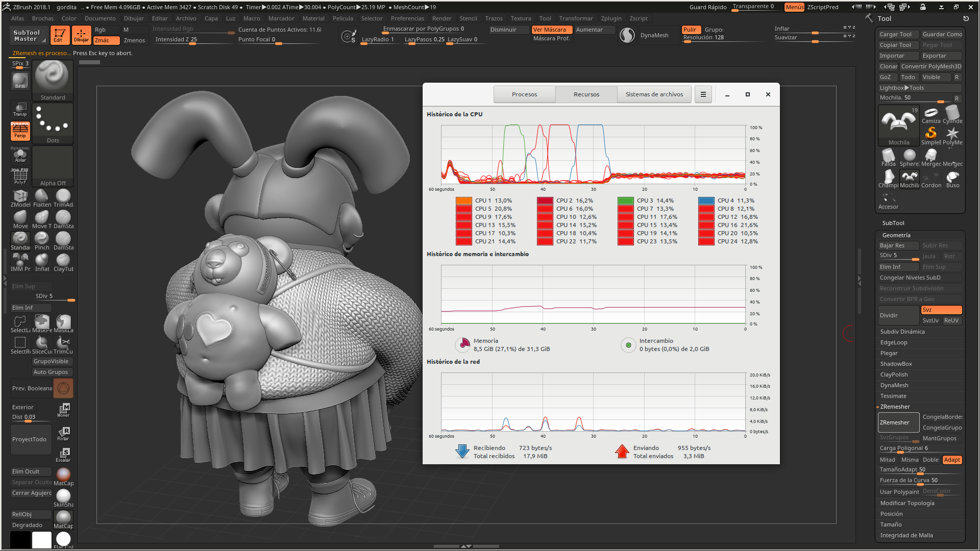Switch to the Procesos tab
This screenshot has height=551, width=980.
click(x=524, y=94)
